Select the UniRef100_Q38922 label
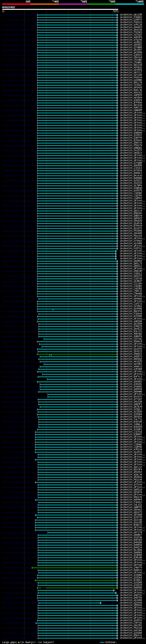This screenshot has width=146, height=644. pyautogui.click(x=131, y=55)
